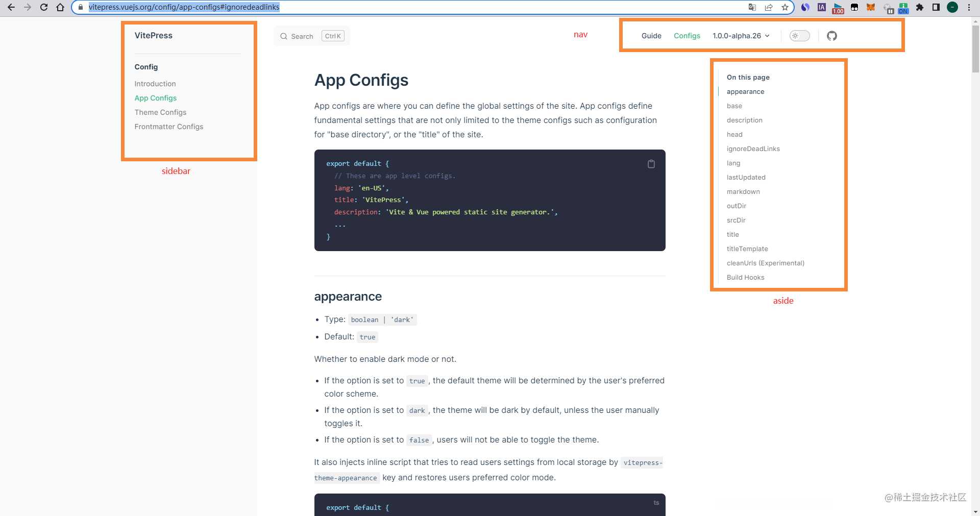Open the Guide nav item

651,36
